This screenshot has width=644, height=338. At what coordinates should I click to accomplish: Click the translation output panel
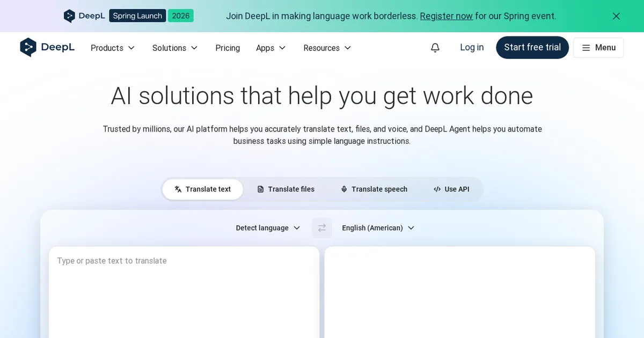460,292
